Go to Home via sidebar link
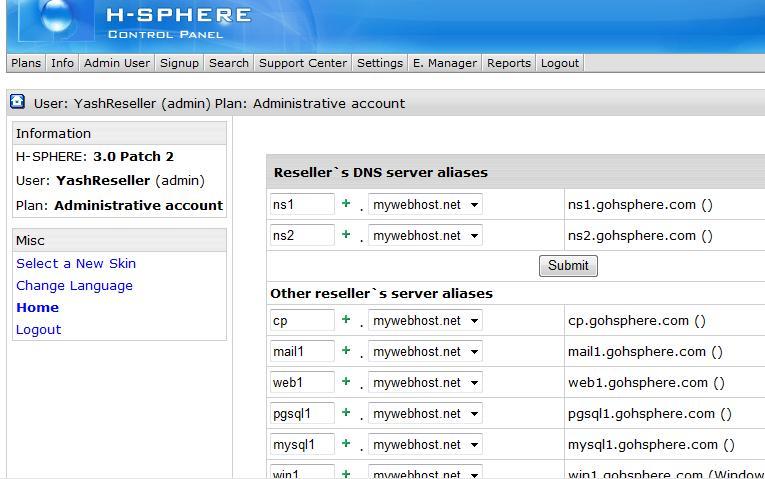Screen dimensions: 765x479 click(x=37, y=307)
